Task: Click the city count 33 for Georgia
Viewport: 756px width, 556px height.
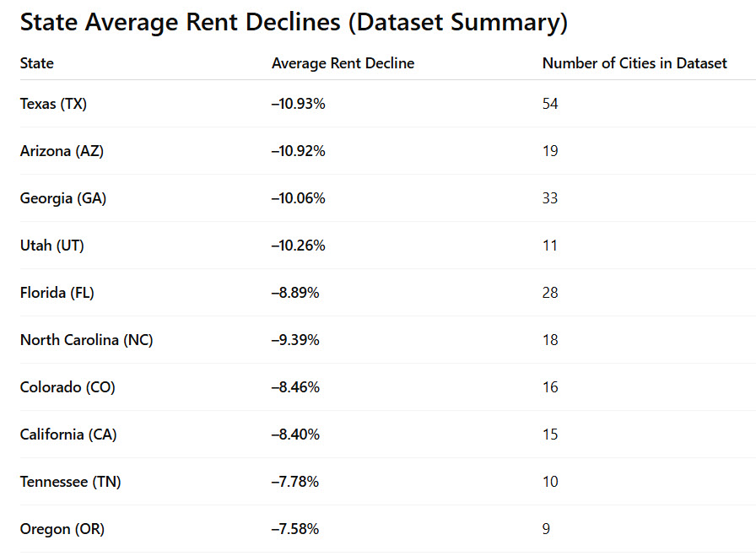Action: [x=550, y=198]
